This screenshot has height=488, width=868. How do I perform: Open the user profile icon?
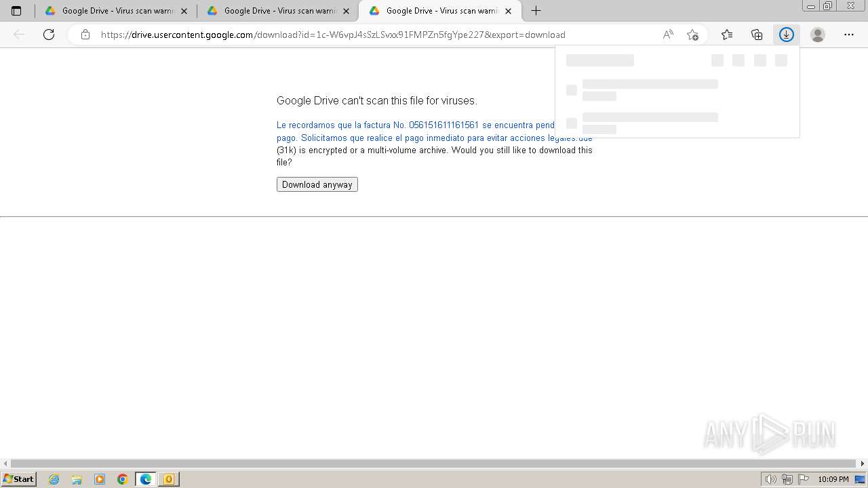point(818,35)
